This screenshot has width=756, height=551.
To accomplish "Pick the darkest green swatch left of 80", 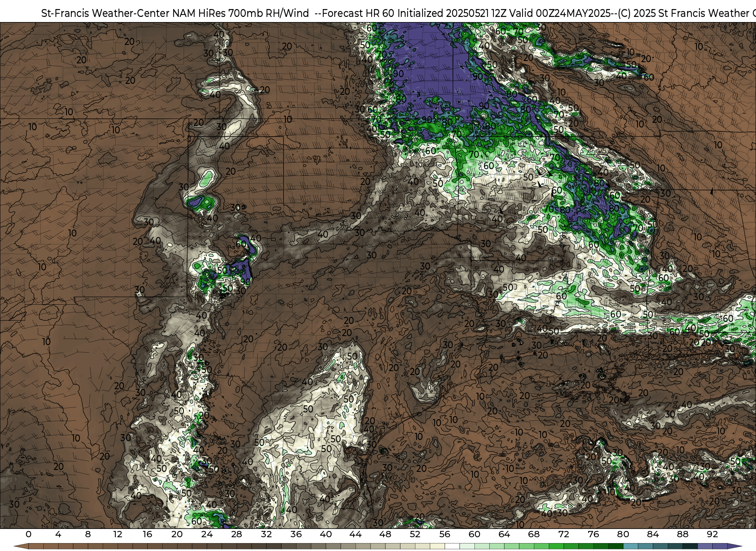I will 615,546.
